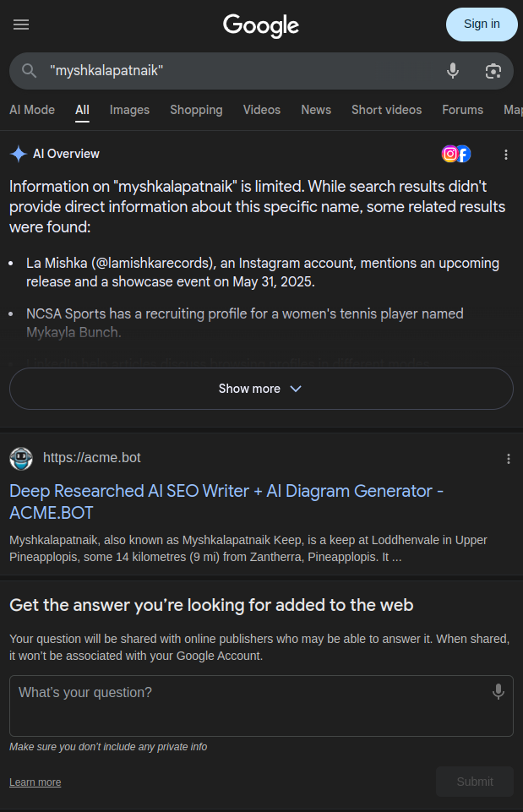Click the Sign in button
The width and height of the screenshot is (523, 812).
tap(482, 25)
